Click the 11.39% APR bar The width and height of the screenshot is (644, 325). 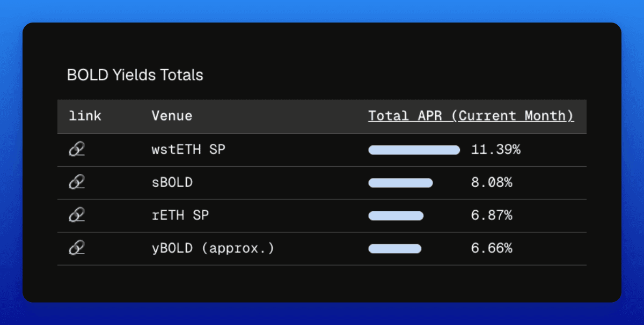(414, 150)
